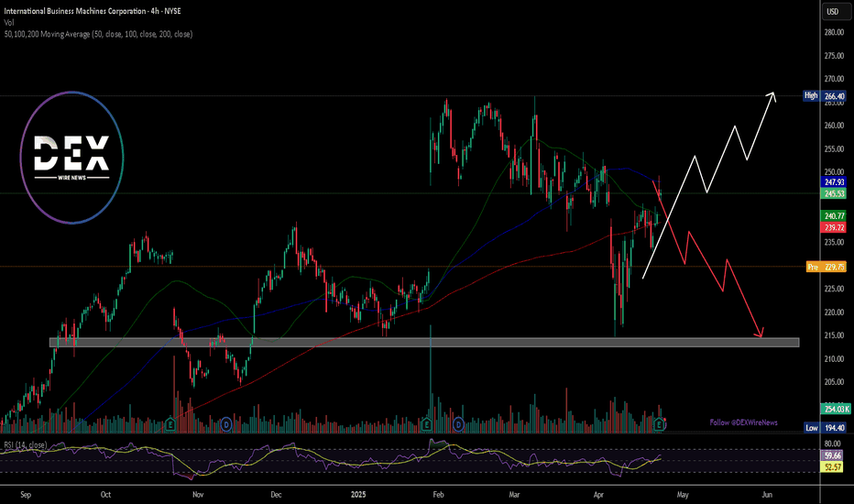Click the 210.00 price axis tick
The width and height of the screenshot is (854, 504).
834,358
